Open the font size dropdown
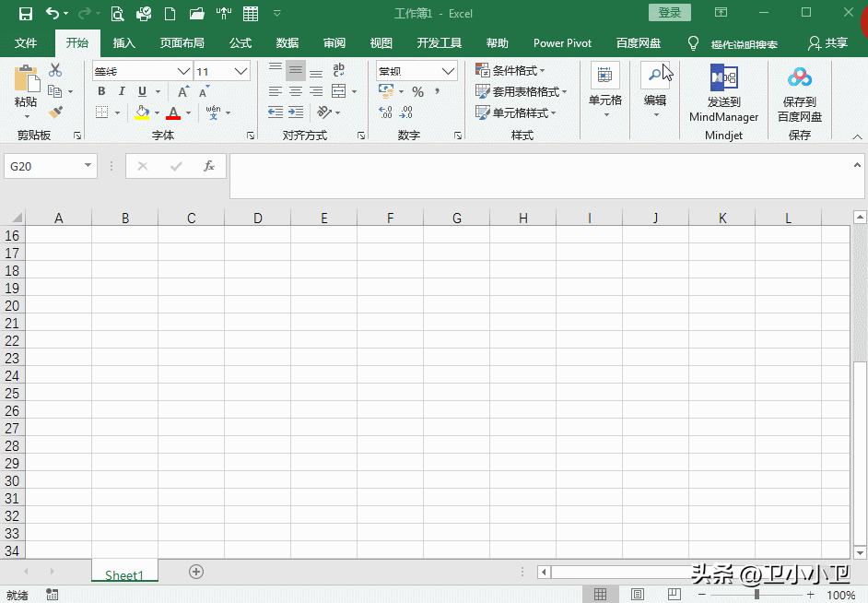The image size is (868, 603). click(240, 71)
